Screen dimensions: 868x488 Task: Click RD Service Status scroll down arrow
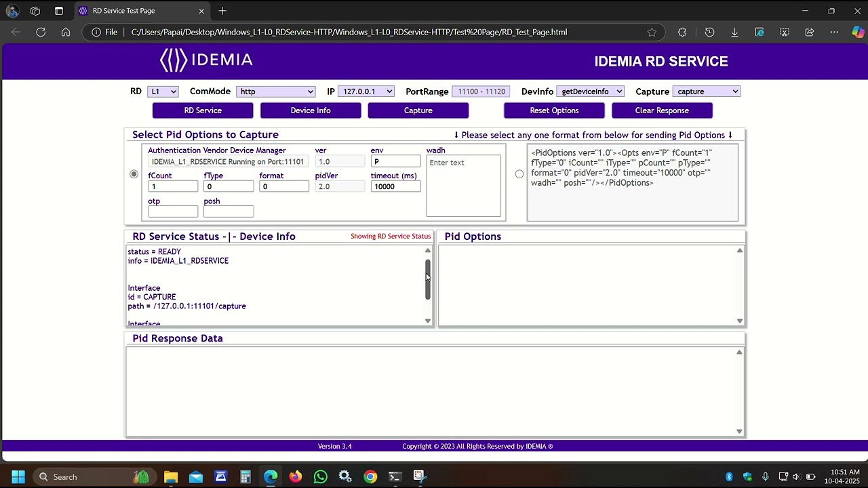[x=428, y=321]
